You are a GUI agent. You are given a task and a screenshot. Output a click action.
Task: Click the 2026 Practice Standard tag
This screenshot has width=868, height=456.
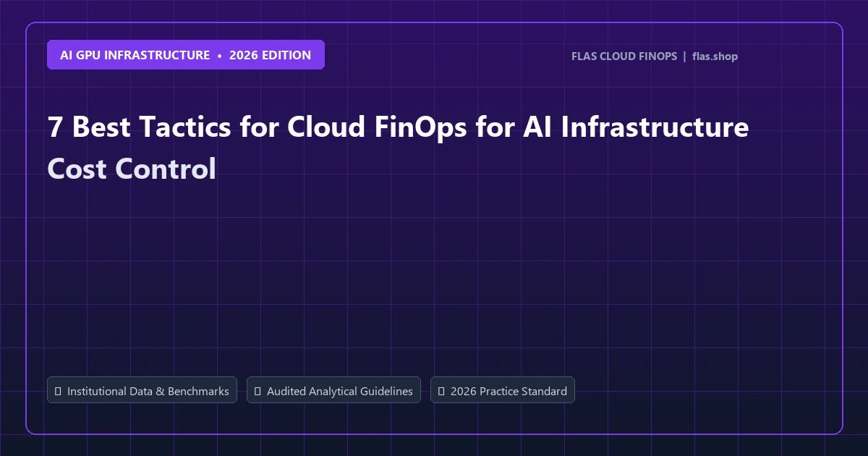click(503, 390)
